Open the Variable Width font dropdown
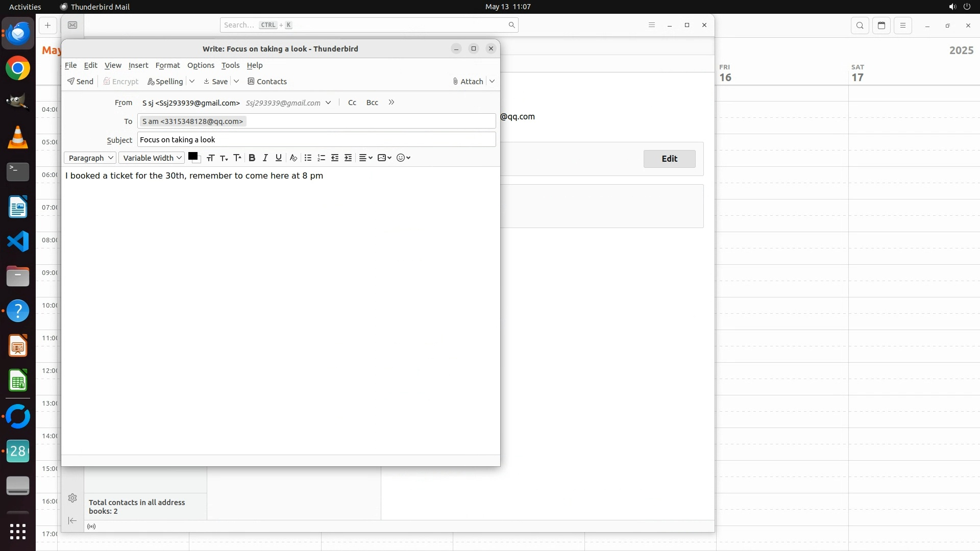 pyautogui.click(x=152, y=158)
